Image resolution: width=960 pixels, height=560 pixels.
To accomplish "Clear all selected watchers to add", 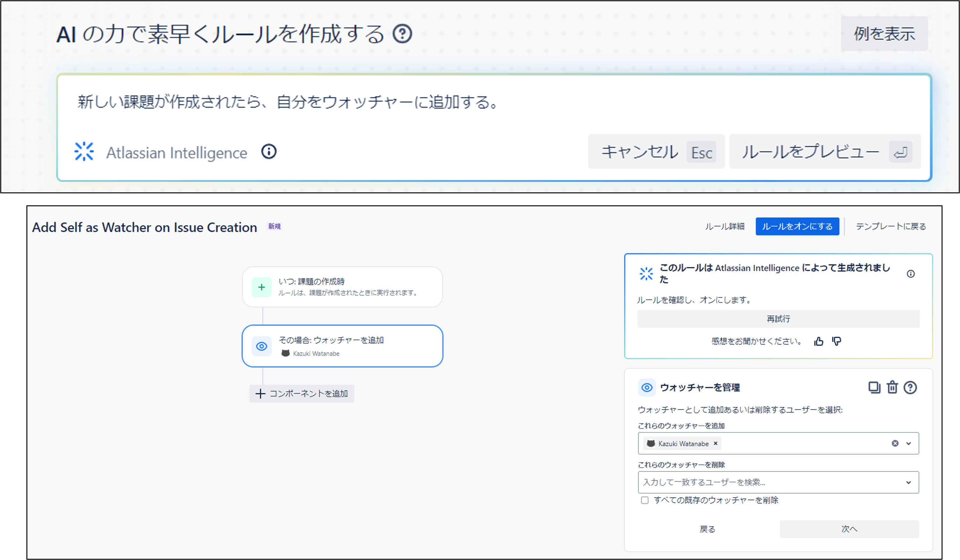I will click(895, 443).
